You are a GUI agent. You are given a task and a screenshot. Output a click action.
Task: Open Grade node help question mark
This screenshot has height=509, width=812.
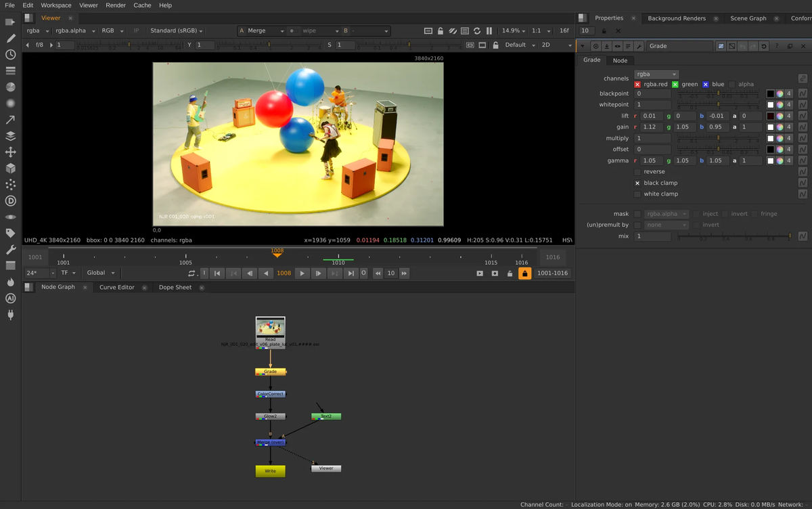pos(777,46)
